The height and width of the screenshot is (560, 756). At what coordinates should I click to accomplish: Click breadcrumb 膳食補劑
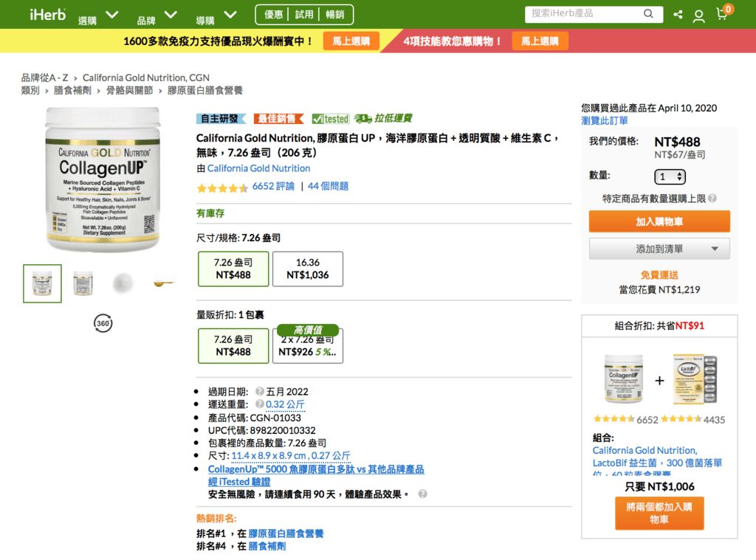(x=72, y=90)
